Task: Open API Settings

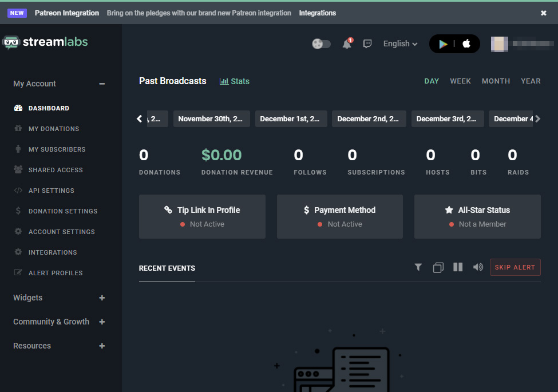Action: pos(52,191)
